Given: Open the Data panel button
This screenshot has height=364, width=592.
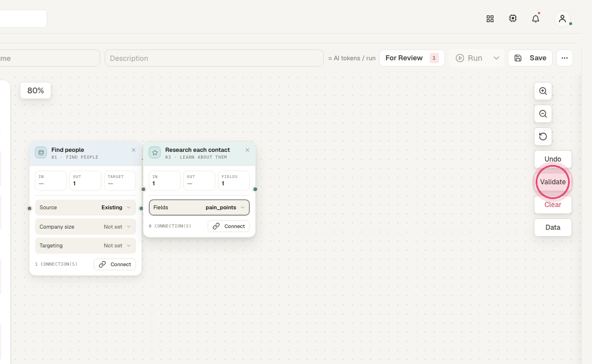Looking at the screenshot, I should click(x=553, y=227).
